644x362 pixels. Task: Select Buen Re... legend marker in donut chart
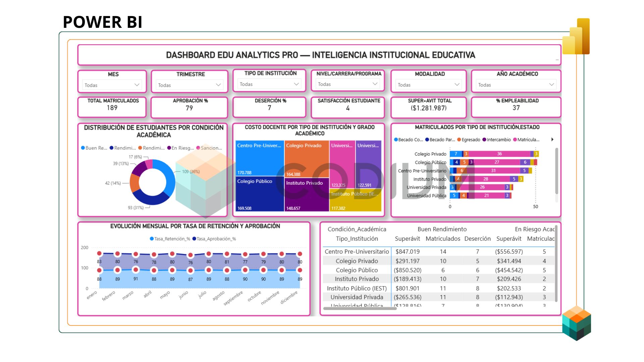[83, 148]
